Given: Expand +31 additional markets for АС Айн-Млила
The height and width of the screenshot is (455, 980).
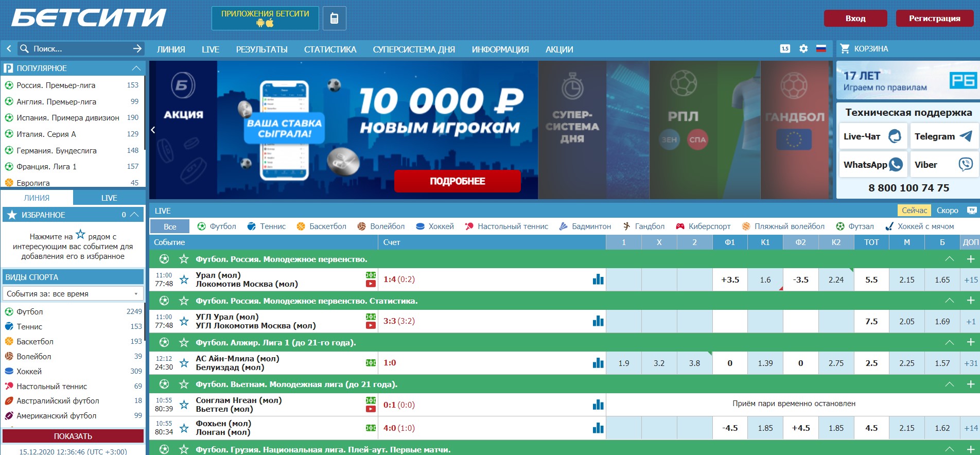Looking at the screenshot, I should 971,363.
